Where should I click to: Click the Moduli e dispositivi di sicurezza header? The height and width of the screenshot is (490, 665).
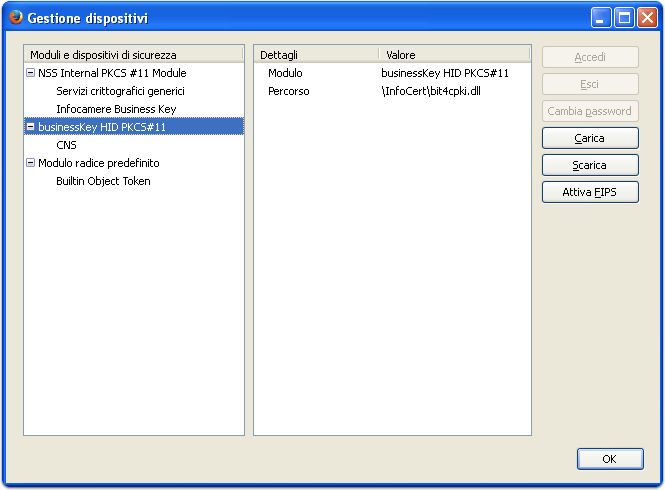tap(134, 55)
